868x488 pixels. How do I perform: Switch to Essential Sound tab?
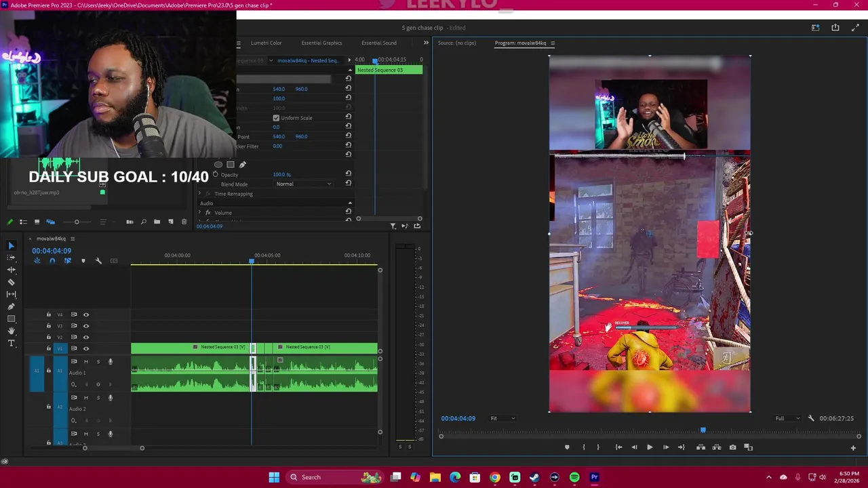378,43
